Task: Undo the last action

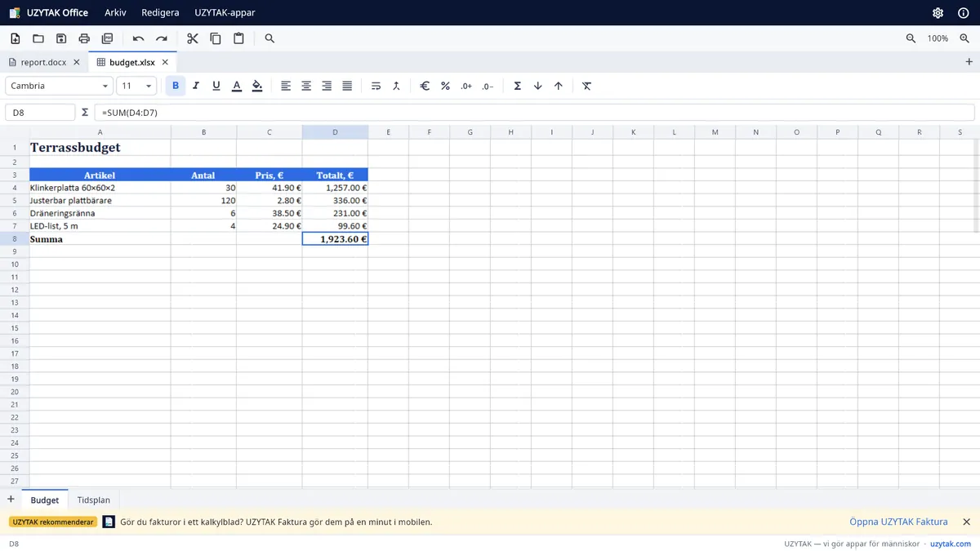Action: [x=139, y=38]
